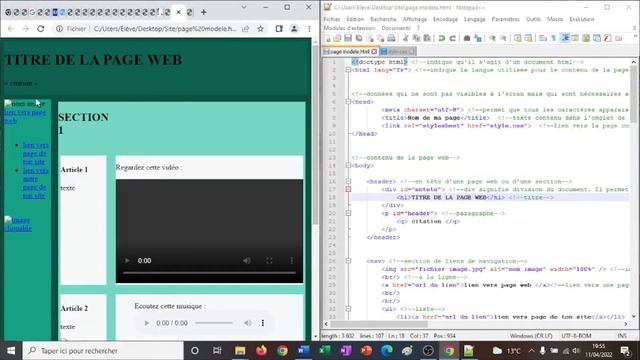The width and height of the screenshot is (640, 360).
Task: Open the Encodage menu
Action: point(445,19)
